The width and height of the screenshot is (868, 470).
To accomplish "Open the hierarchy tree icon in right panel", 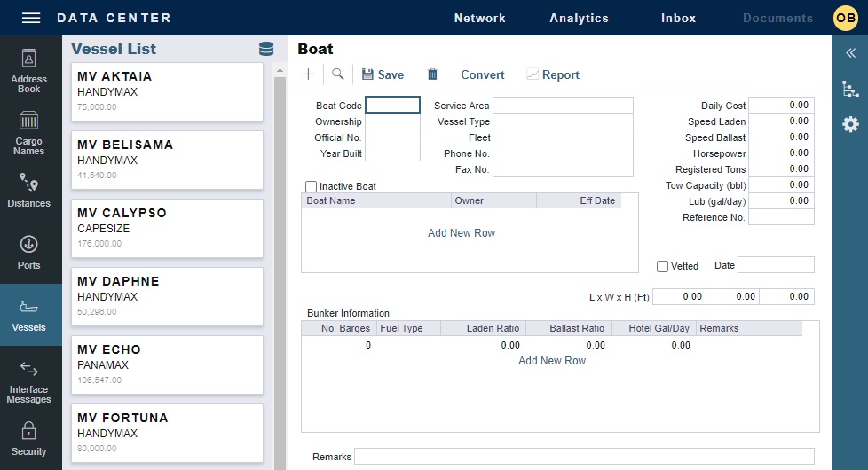I will 850,89.
